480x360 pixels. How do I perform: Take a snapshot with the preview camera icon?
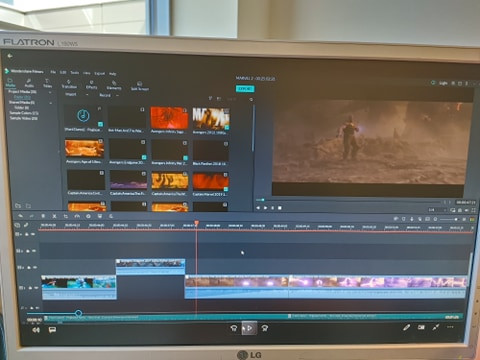coord(460,210)
